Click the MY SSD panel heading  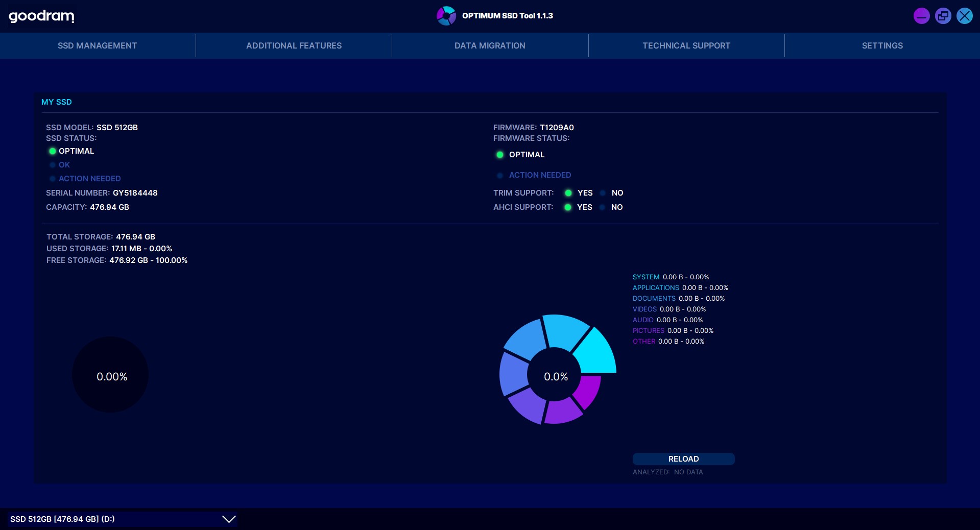pos(57,102)
